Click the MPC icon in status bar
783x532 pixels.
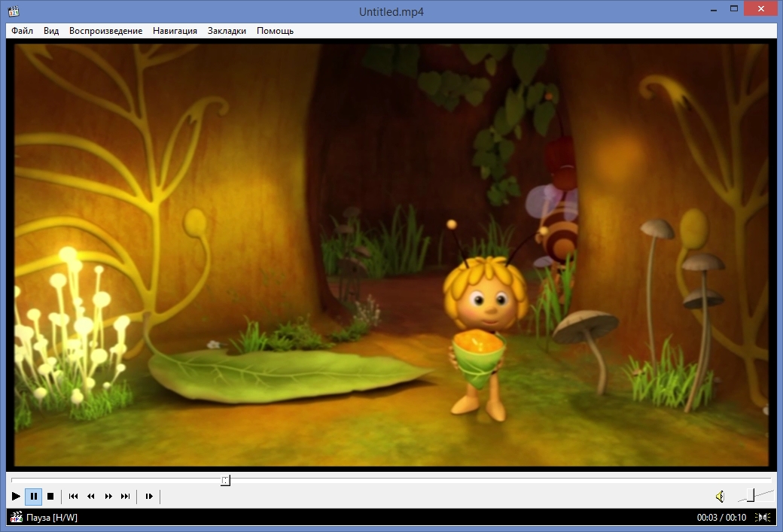click(x=17, y=517)
